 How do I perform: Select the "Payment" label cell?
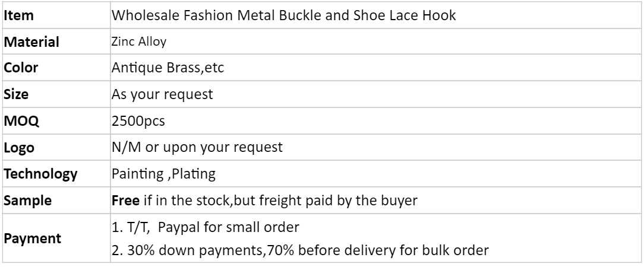[x=33, y=238]
